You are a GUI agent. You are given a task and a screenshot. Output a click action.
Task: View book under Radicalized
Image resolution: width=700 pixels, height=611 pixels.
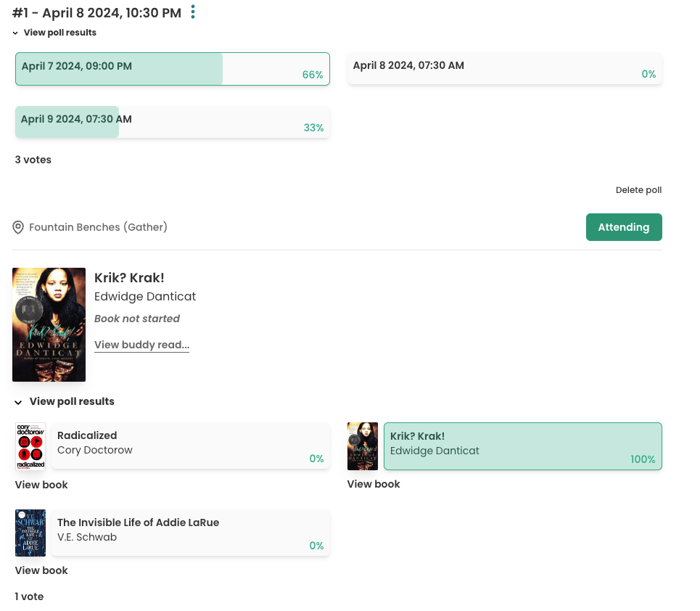(x=41, y=485)
